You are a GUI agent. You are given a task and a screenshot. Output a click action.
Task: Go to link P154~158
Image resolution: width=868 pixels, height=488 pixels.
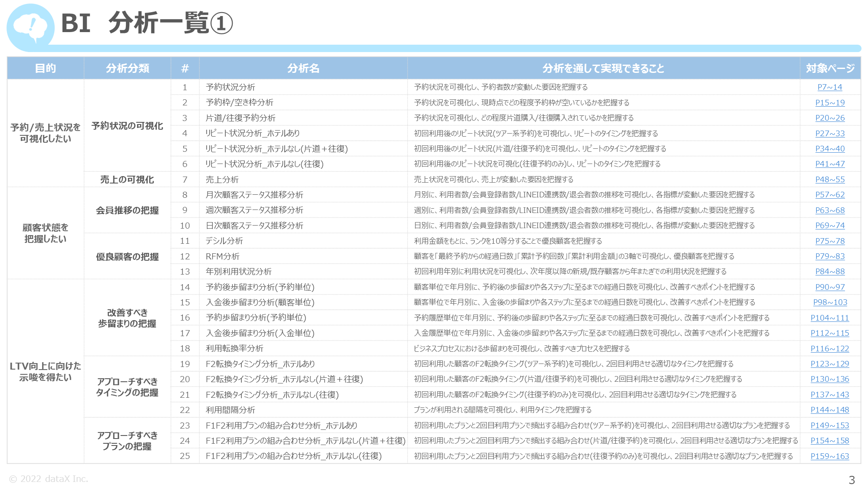click(x=830, y=441)
